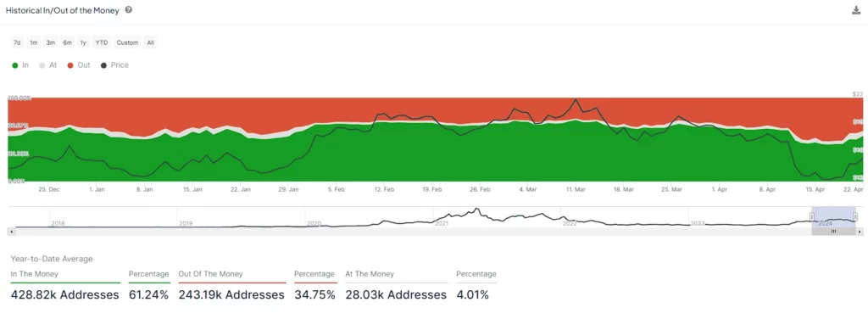Choose the 3m range button
The height and width of the screenshot is (319, 868).
pos(50,42)
